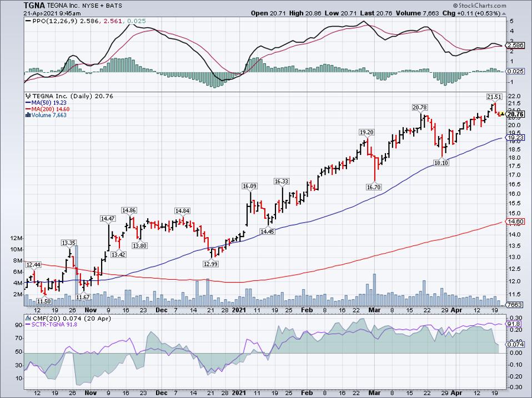The width and height of the screenshot is (532, 398).
Task: Click the 'SCTR-TGNA 91.8' legend label
Action: (54, 325)
